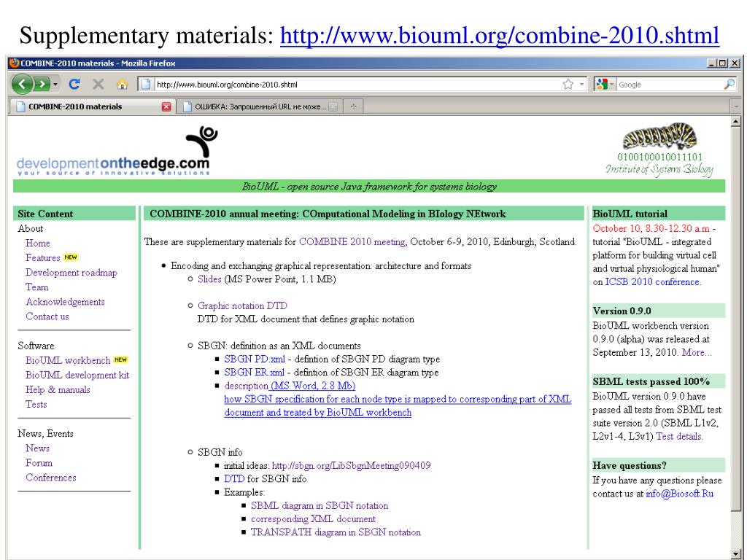The image size is (747, 560).
Task: Click inside the Google search field
Action: (670, 85)
